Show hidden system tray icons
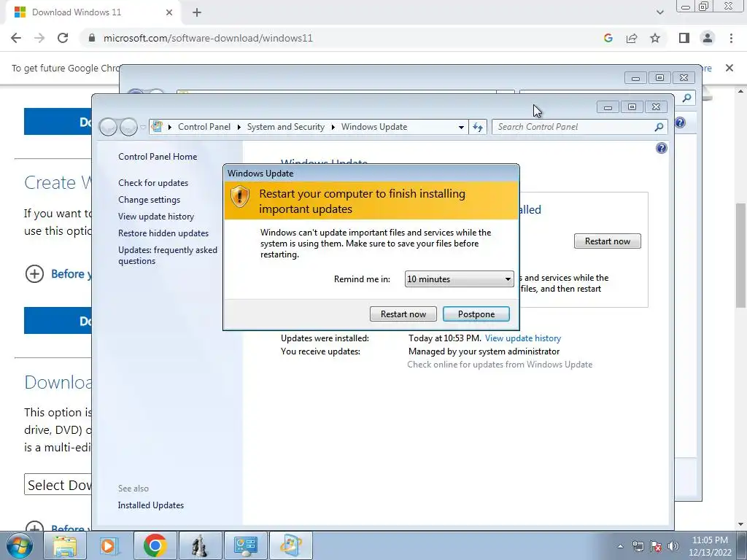The image size is (747, 560). pos(620,546)
